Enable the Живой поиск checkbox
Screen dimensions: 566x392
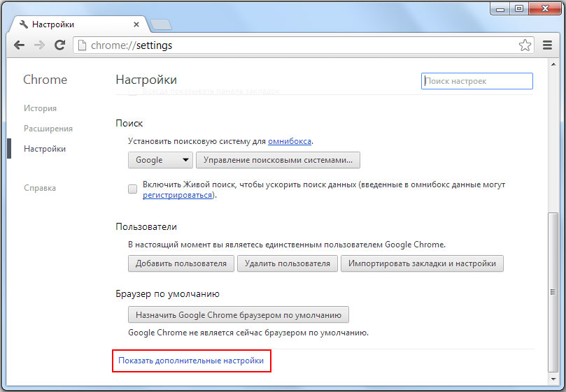click(x=132, y=189)
